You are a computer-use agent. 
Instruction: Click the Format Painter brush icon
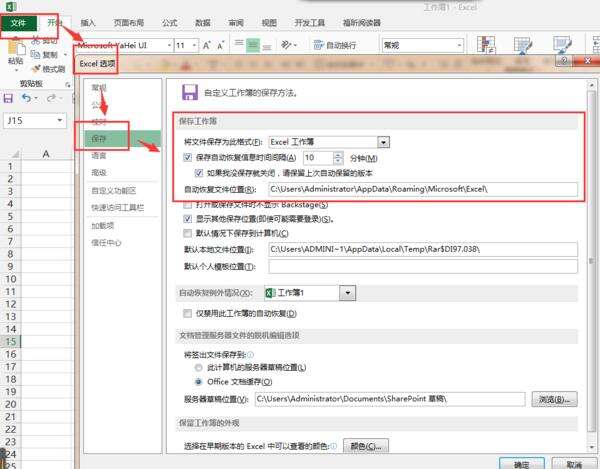pos(36,69)
